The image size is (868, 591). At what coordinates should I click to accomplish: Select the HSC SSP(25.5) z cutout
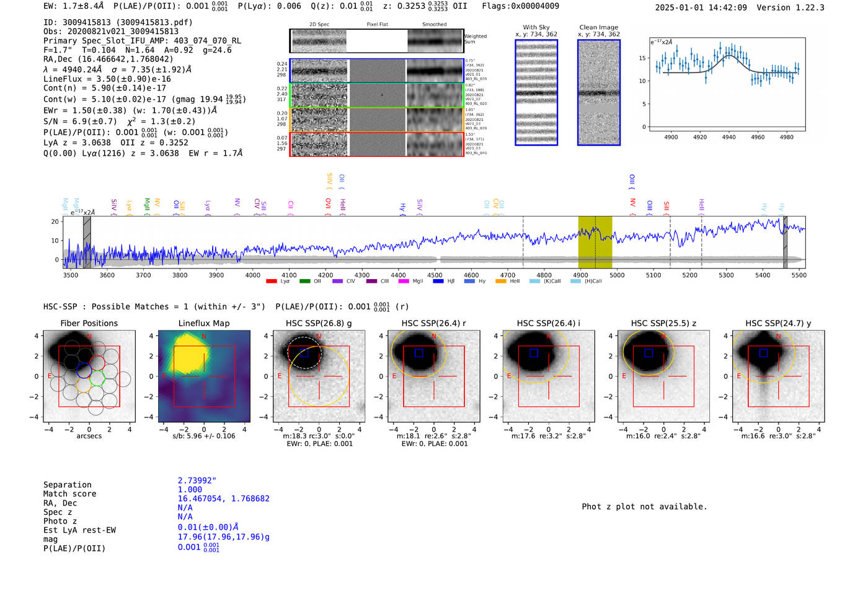(x=663, y=376)
